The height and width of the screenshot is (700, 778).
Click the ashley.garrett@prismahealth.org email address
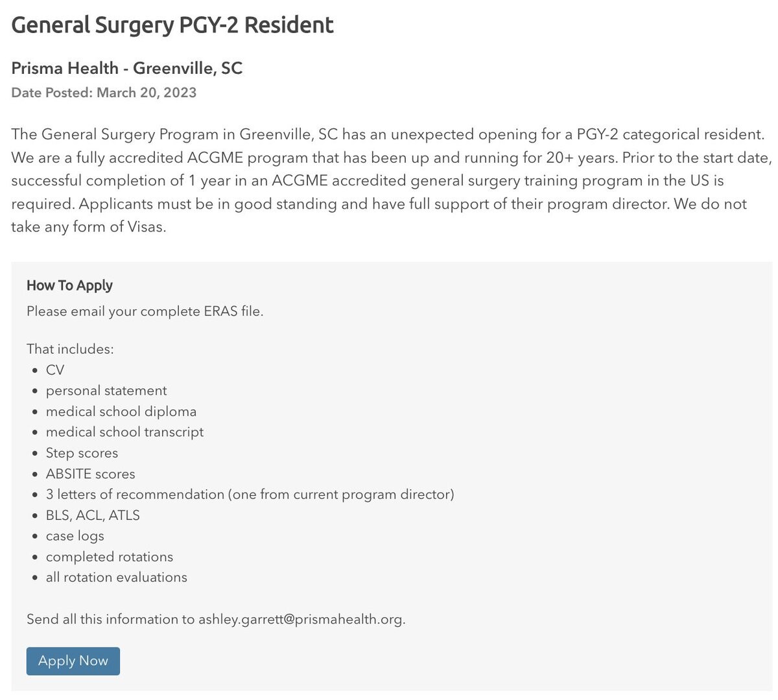[301, 619]
